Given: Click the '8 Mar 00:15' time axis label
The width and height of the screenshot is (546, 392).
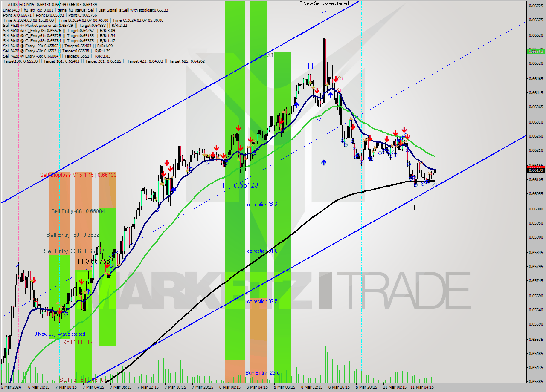Looking at the screenshot, I should pos(230,387).
